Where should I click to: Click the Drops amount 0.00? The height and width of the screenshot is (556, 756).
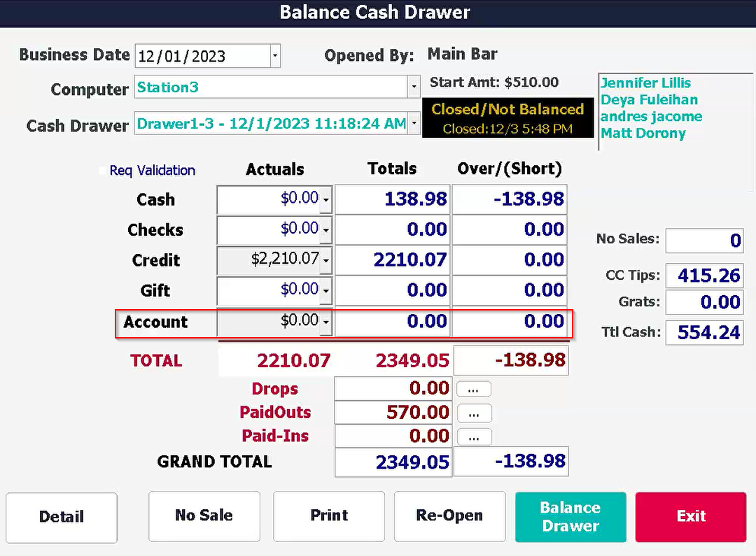click(393, 388)
